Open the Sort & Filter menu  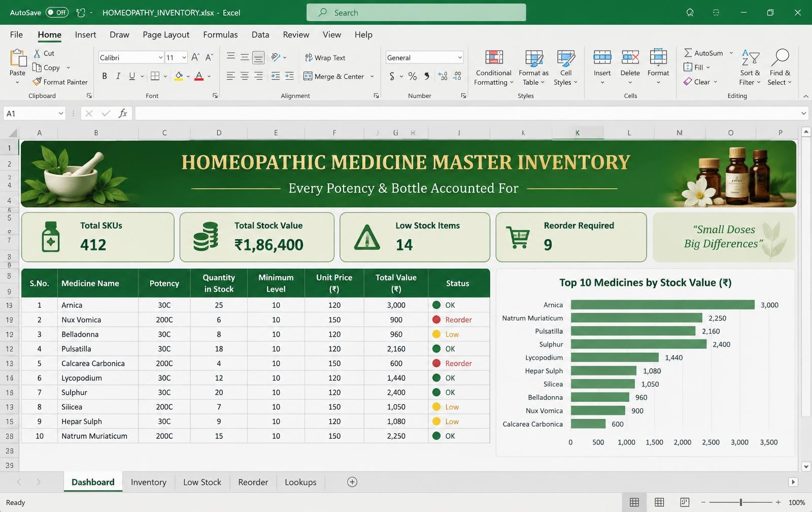750,68
